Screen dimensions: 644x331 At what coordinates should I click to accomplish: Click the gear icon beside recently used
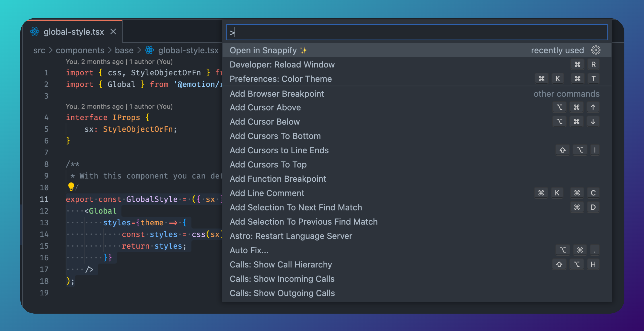pyautogui.click(x=595, y=50)
